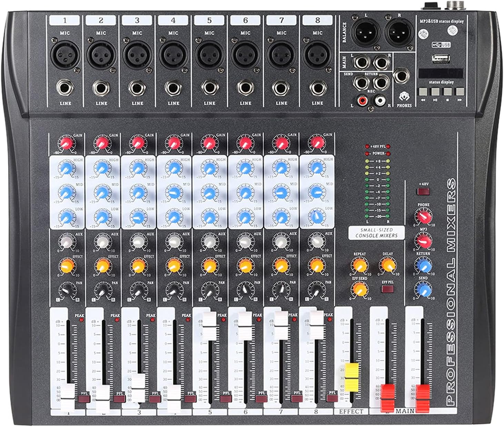Click the channel 4 AUX knob
This screenshot has width=504, height=427.
coord(174,242)
